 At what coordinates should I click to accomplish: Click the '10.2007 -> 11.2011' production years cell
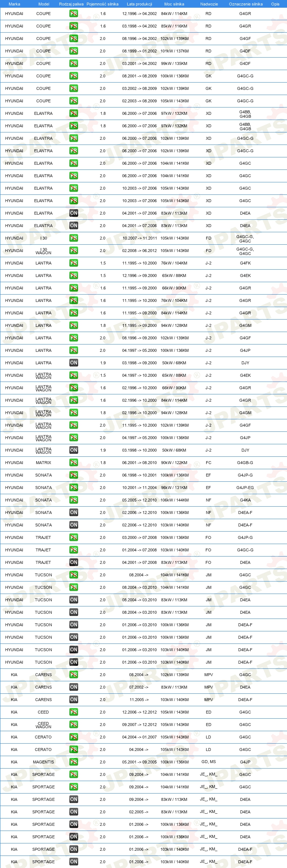pos(139,238)
